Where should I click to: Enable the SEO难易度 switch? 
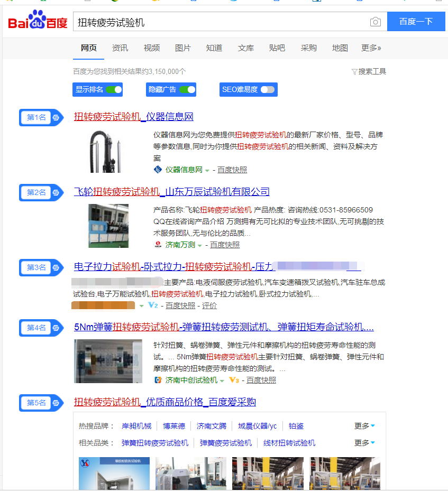(x=268, y=90)
